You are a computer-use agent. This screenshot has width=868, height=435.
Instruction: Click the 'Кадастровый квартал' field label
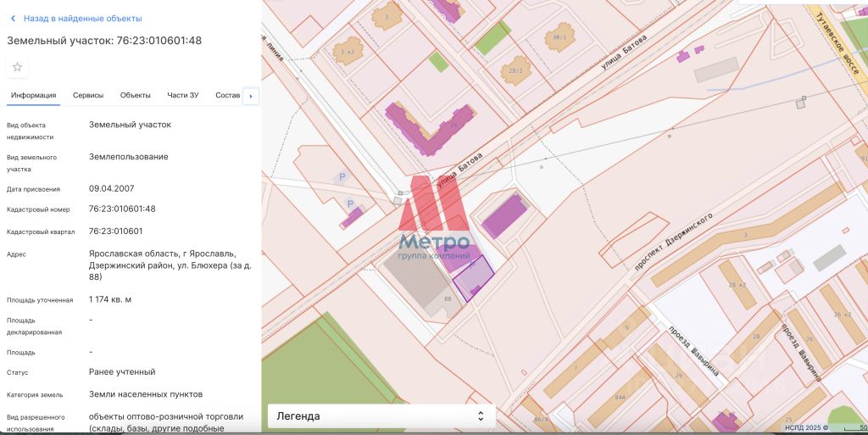pos(41,231)
